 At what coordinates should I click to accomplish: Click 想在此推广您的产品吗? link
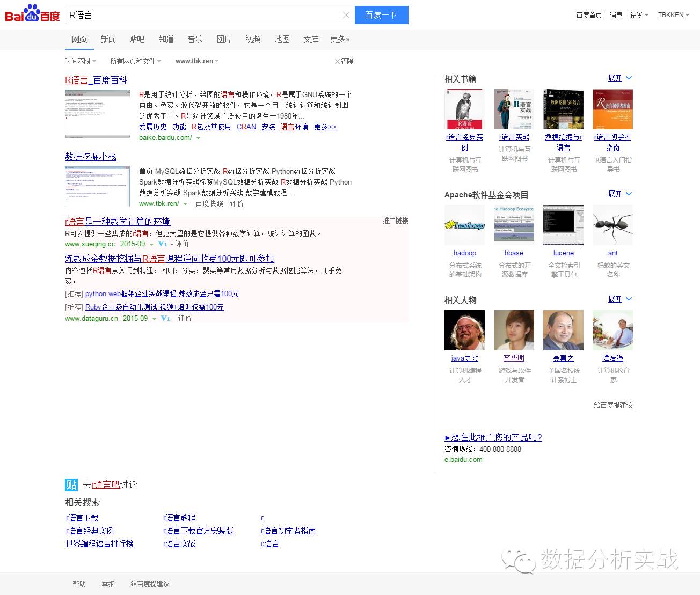(x=493, y=437)
